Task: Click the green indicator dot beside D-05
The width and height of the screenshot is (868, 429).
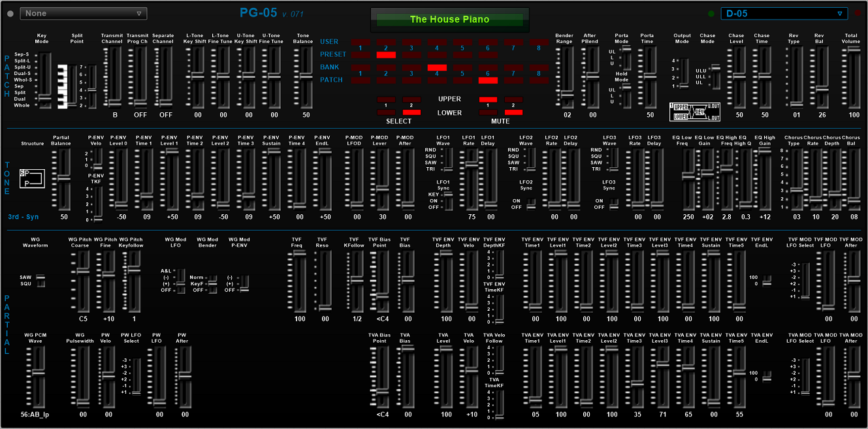Action: pyautogui.click(x=711, y=13)
